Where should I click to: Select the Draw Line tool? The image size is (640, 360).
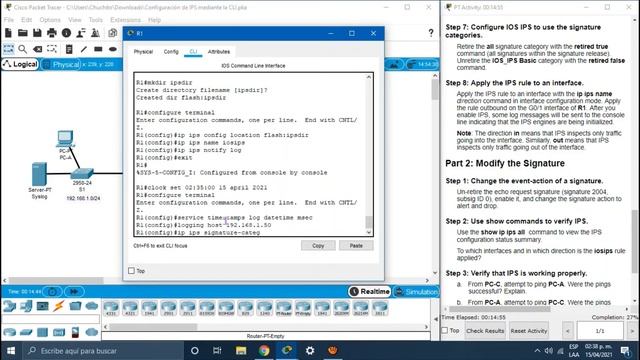tap(83, 49)
